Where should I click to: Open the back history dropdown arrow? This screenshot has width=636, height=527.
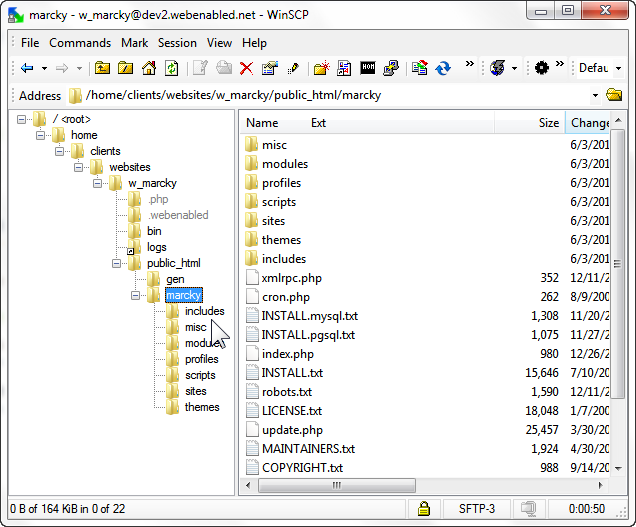click(44, 68)
